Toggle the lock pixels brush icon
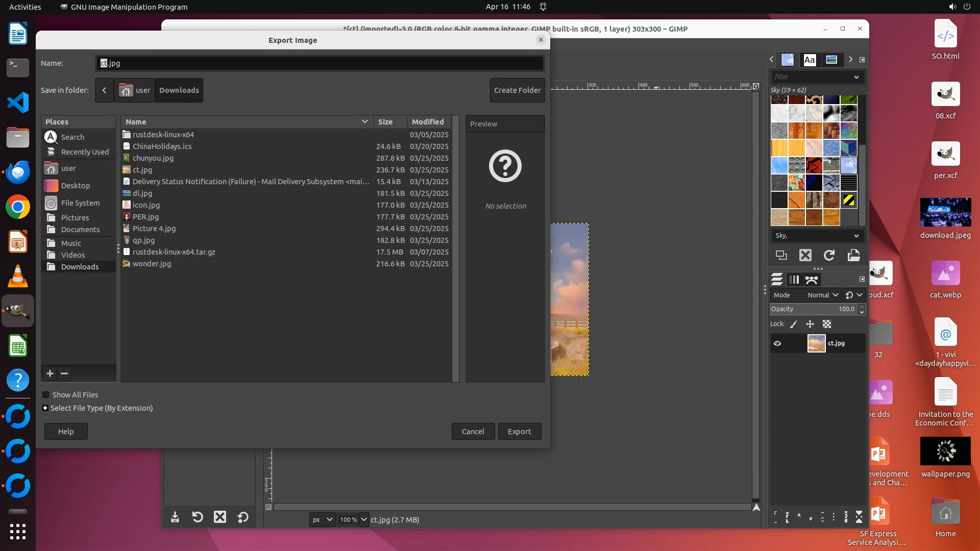This screenshot has height=551, width=980. [794, 324]
